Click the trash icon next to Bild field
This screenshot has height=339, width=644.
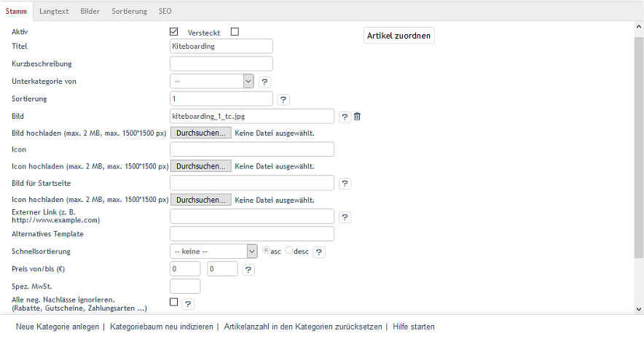[x=357, y=117]
